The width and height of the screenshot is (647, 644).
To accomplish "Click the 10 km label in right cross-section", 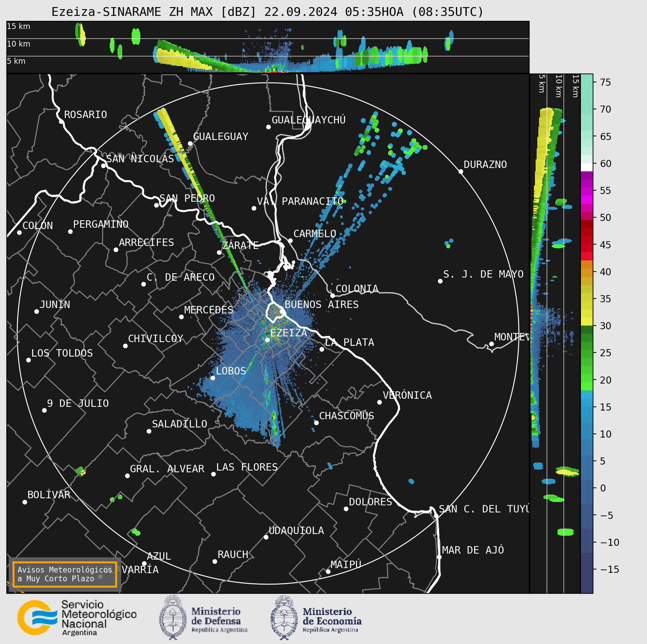I will [559, 86].
